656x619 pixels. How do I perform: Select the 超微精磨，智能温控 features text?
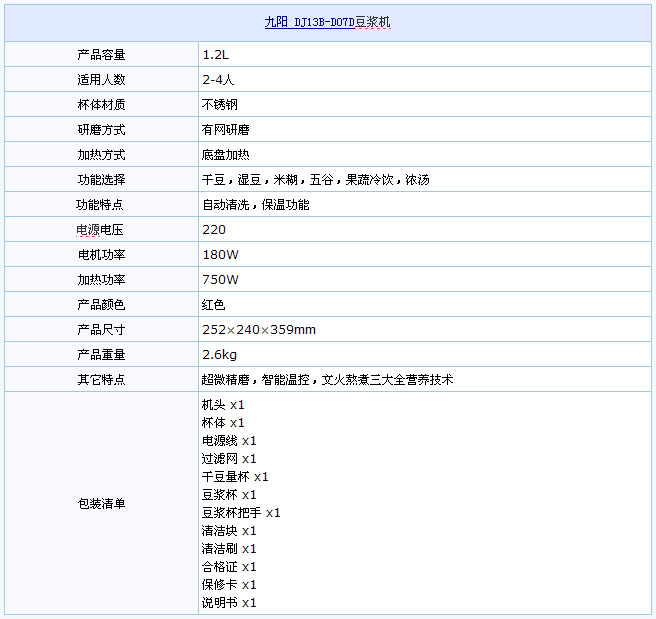point(256,380)
